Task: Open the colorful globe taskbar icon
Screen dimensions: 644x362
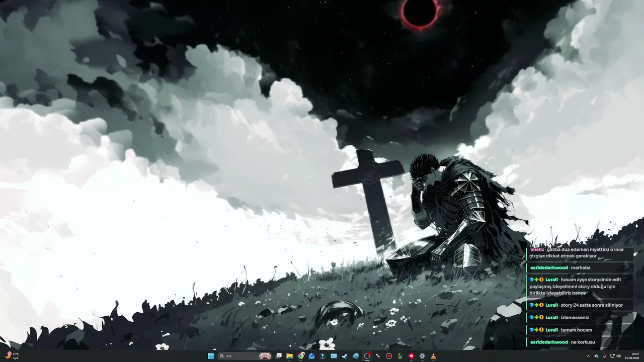Action: click(x=356, y=356)
